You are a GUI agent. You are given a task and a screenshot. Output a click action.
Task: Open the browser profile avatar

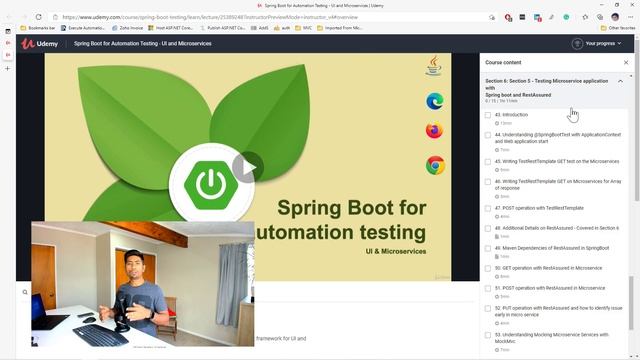615,17
